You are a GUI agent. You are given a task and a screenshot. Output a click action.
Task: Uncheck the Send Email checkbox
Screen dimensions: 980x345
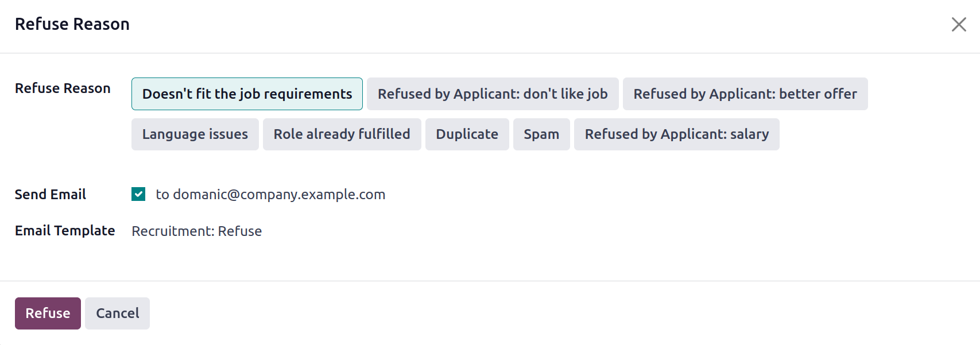point(138,194)
